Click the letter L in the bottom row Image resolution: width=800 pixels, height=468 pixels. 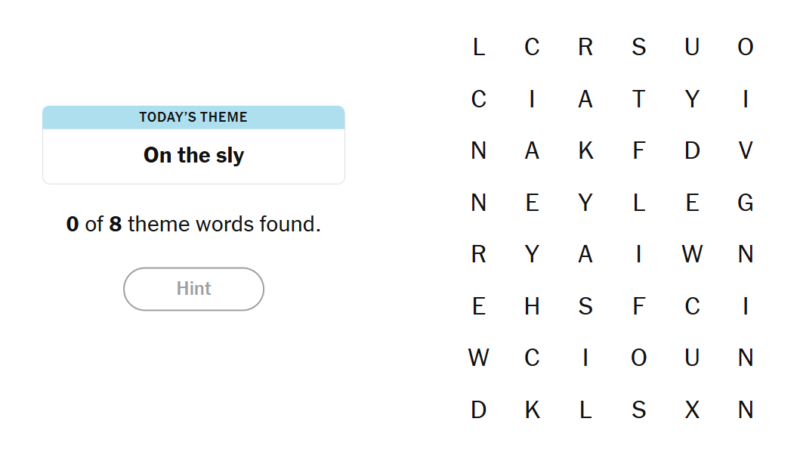585,410
